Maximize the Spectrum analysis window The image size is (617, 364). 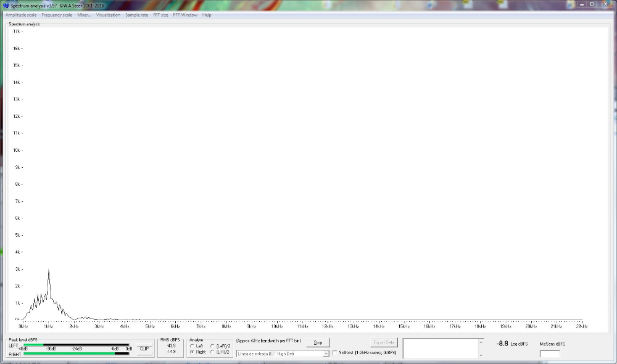[592, 4]
